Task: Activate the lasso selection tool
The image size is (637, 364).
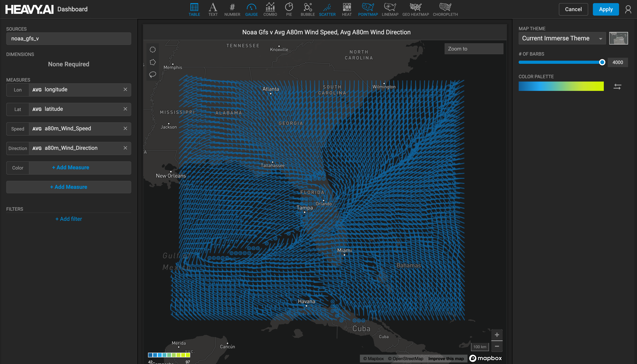Action: [153, 75]
